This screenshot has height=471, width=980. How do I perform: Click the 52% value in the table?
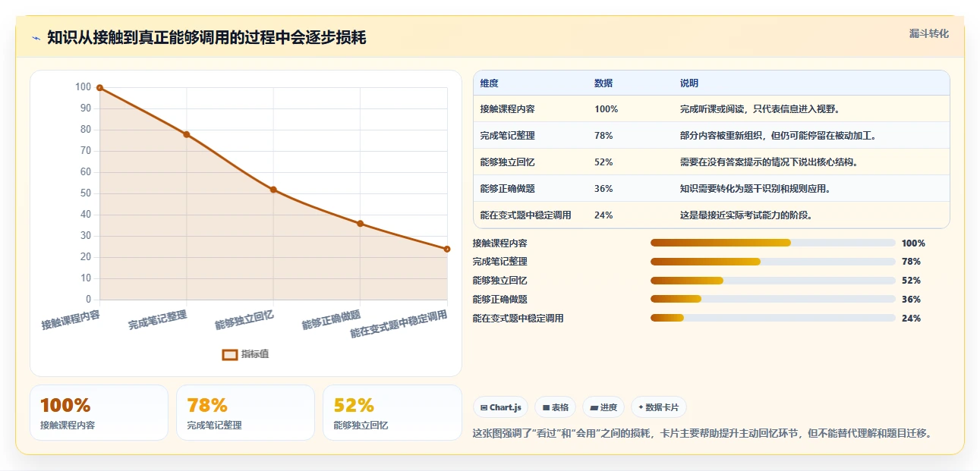[603, 162]
